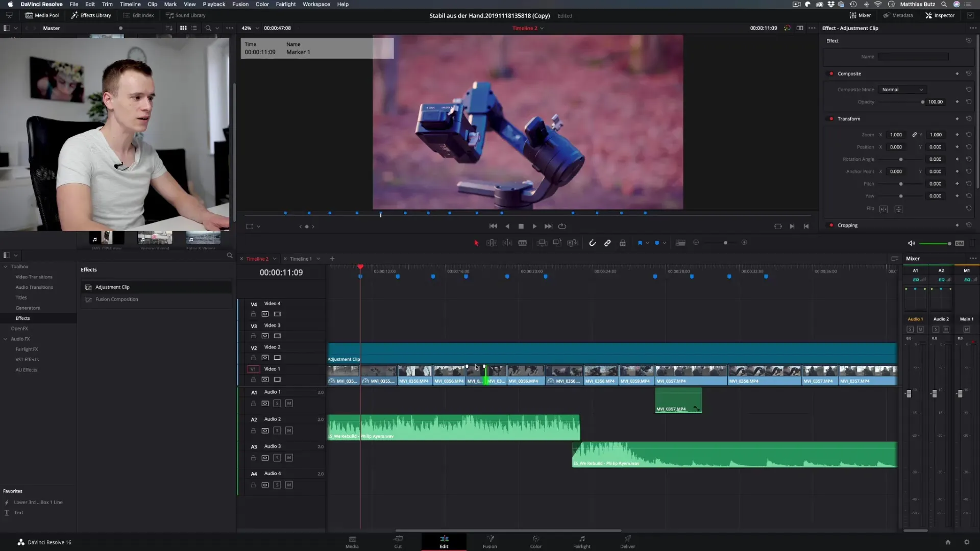Image resolution: width=980 pixels, height=551 pixels.
Task: Open macOS Spotlight search icon
Action: click(x=944, y=4)
